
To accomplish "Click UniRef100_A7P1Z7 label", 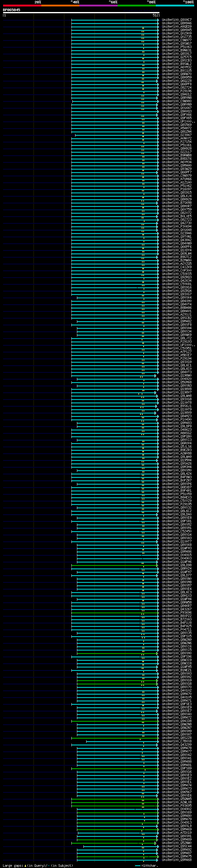I will tap(177, 352).
